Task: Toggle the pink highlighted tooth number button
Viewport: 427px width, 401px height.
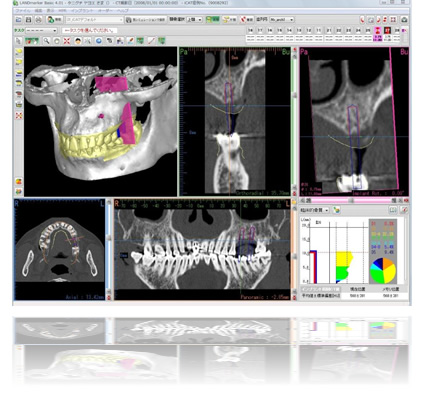Action: [x=378, y=30]
